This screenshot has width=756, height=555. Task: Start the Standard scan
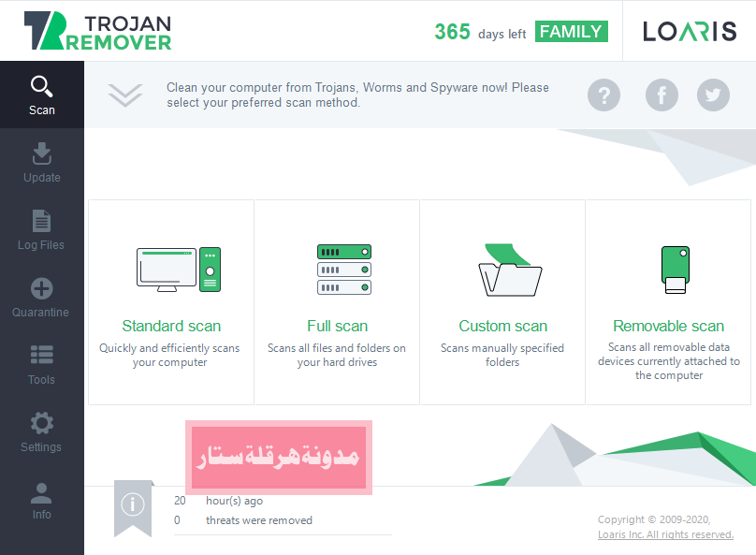pos(171,302)
